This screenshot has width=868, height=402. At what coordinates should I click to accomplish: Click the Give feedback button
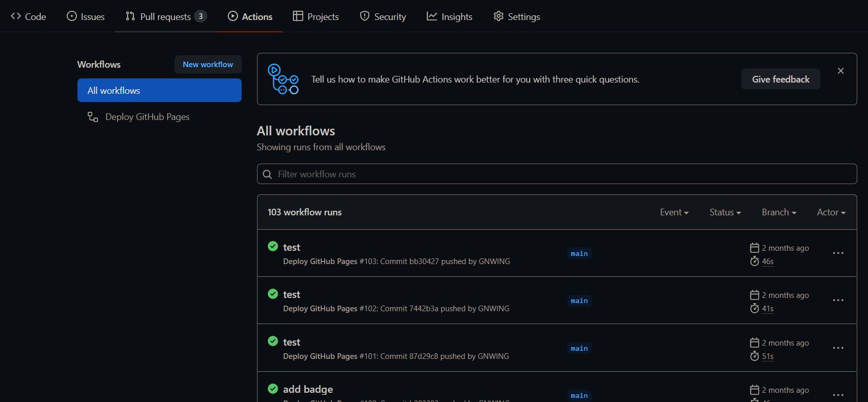coord(780,79)
